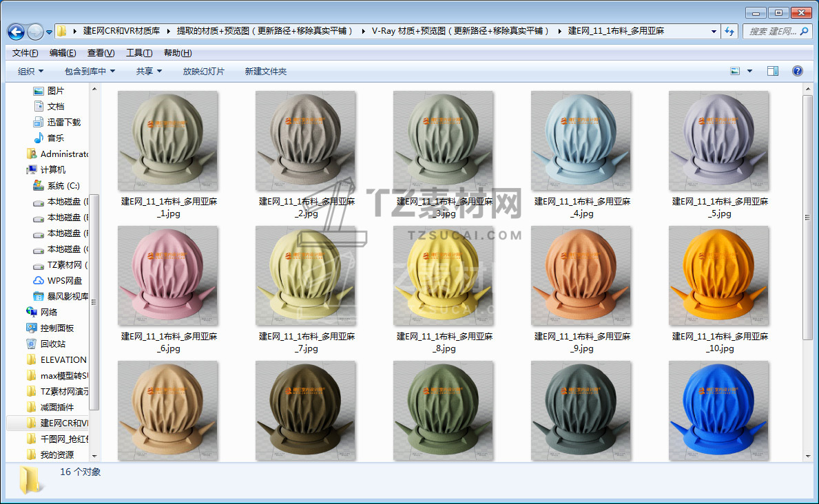Select the orange fabric thumbnail _10.jpg
This screenshot has width=819, height=504.
(718, 276)
